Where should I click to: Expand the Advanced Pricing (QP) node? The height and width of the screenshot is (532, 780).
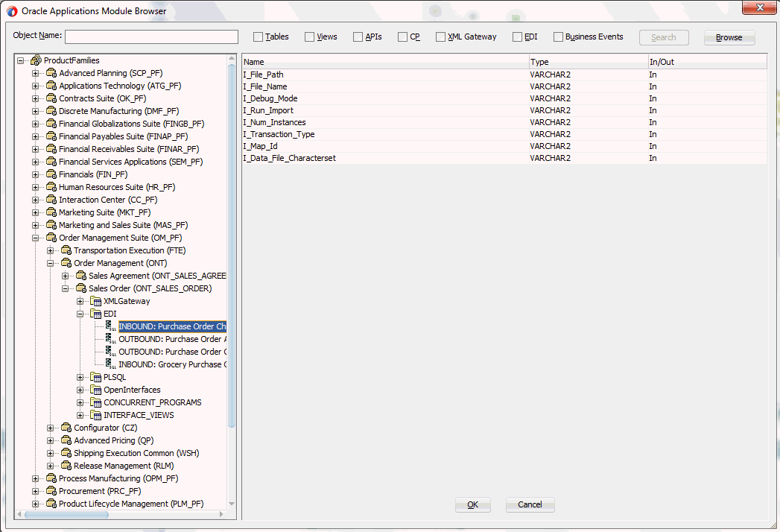click(50, 440)
